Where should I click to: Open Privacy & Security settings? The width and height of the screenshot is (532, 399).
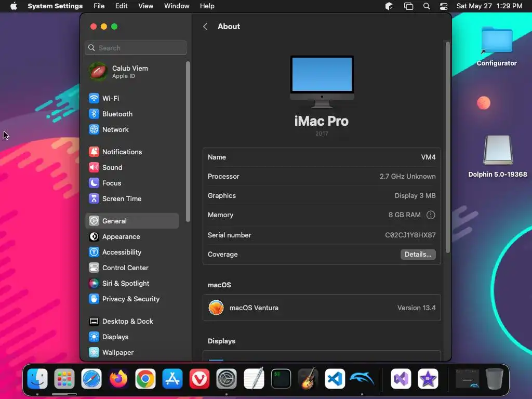131,299
